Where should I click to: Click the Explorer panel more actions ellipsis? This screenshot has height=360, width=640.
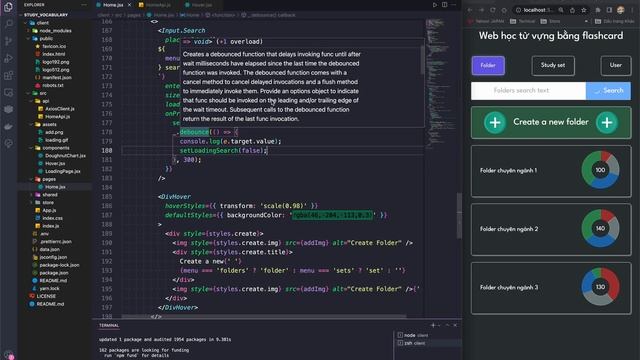pyautogui.click(x=84, y=5)
